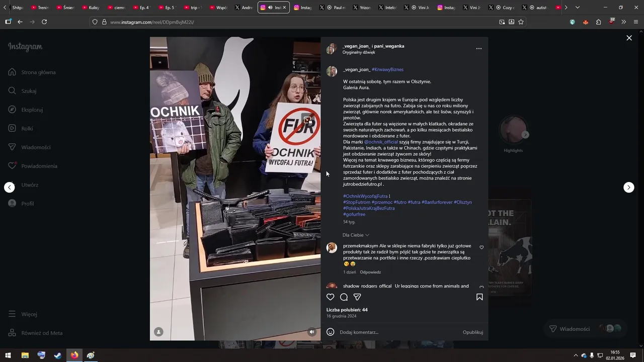Switch to Kulisy YouTube tab

click(x=91, y=8)
